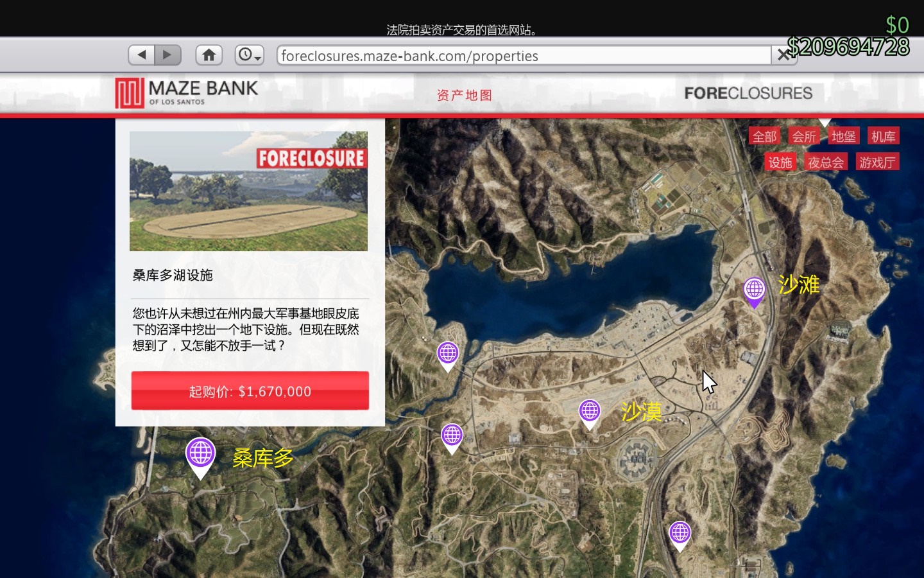Select the 沙漠 facility map marker
924x578 pixels.
click(589, 414)
